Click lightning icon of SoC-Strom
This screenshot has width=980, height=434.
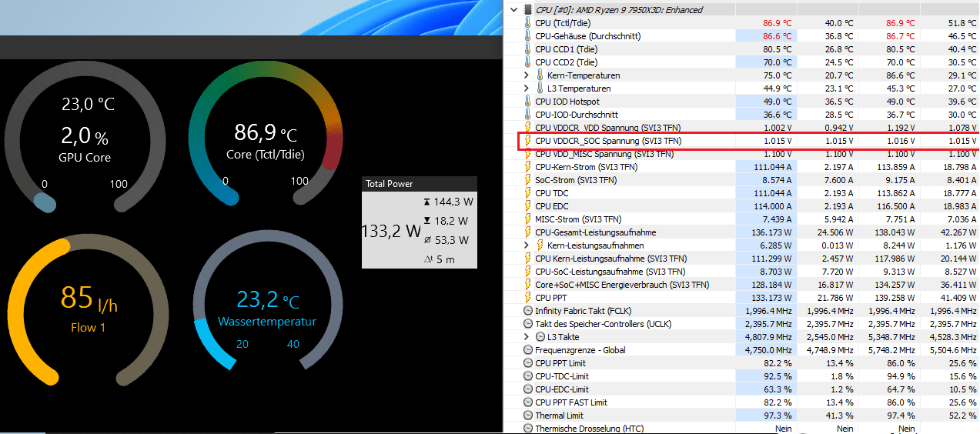[528, 180]
